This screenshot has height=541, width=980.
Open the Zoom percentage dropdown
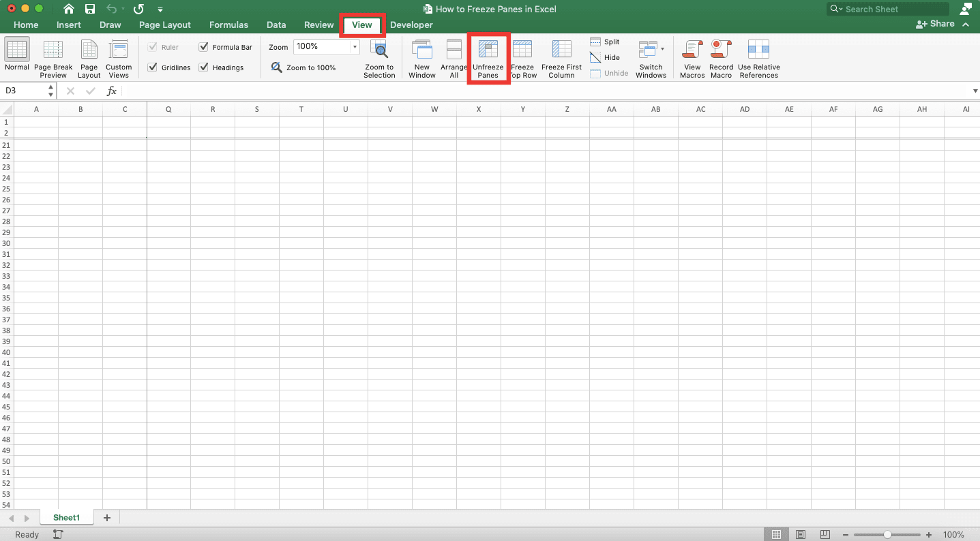(355, 47)
